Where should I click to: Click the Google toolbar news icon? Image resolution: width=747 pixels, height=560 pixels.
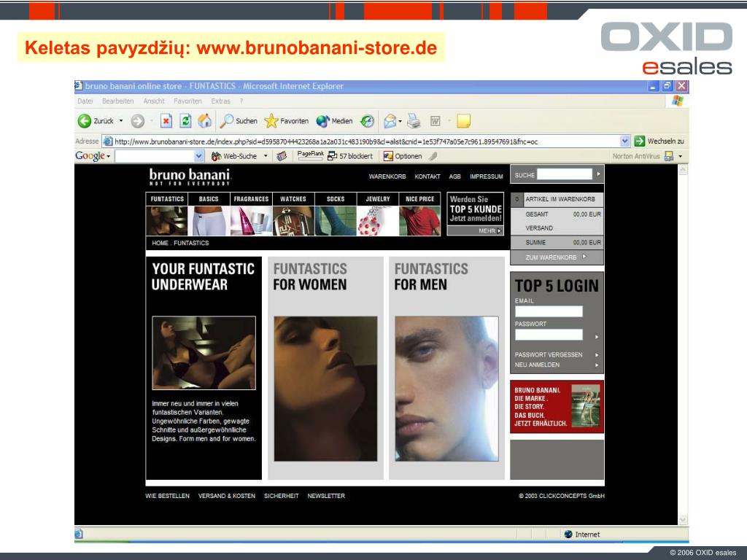click(x=282, y=156)
